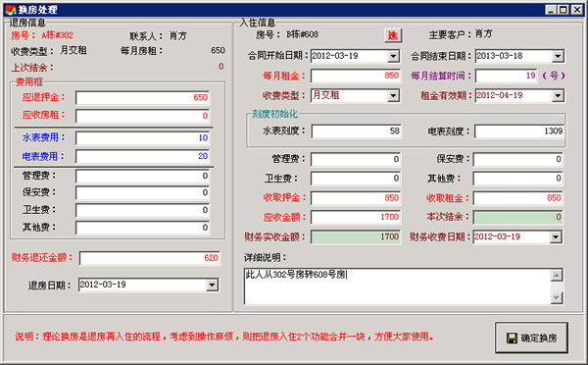Open the 财务收费日期 date dropdown

pos(556,236)
